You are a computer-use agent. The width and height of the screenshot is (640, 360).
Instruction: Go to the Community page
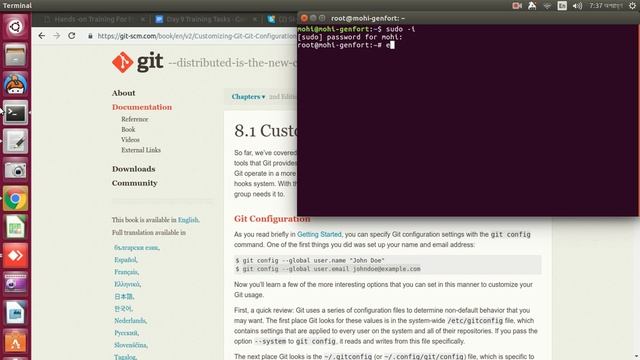[134, 183]
